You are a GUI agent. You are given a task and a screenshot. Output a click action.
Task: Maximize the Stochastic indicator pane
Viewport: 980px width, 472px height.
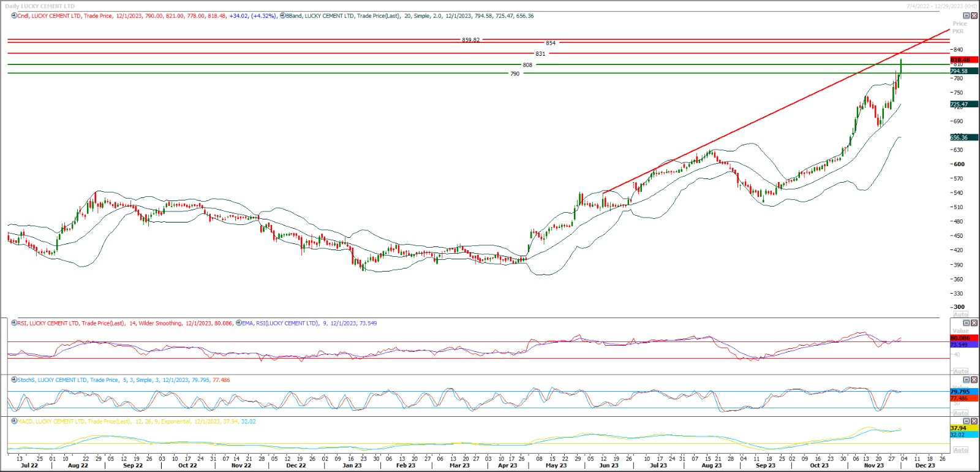967,380
